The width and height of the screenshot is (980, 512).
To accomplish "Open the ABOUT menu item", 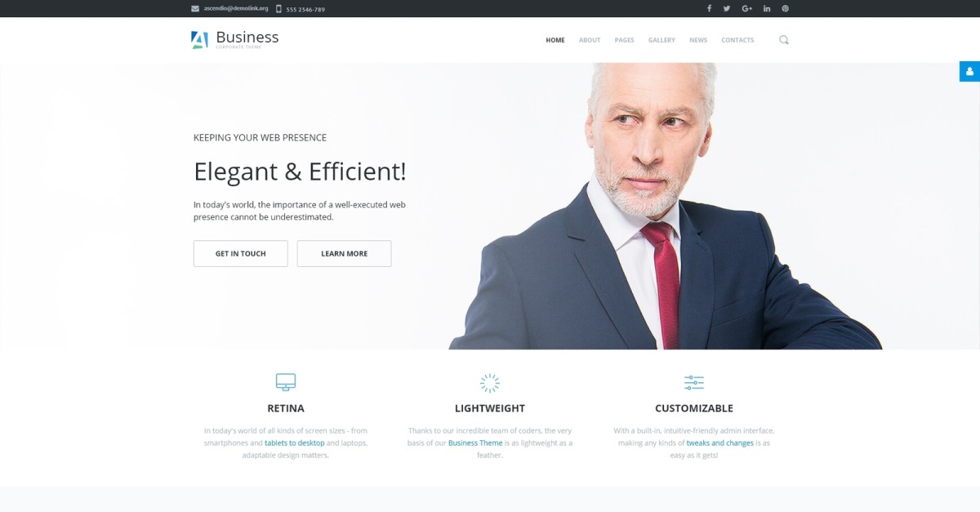I will click(590, 40).
